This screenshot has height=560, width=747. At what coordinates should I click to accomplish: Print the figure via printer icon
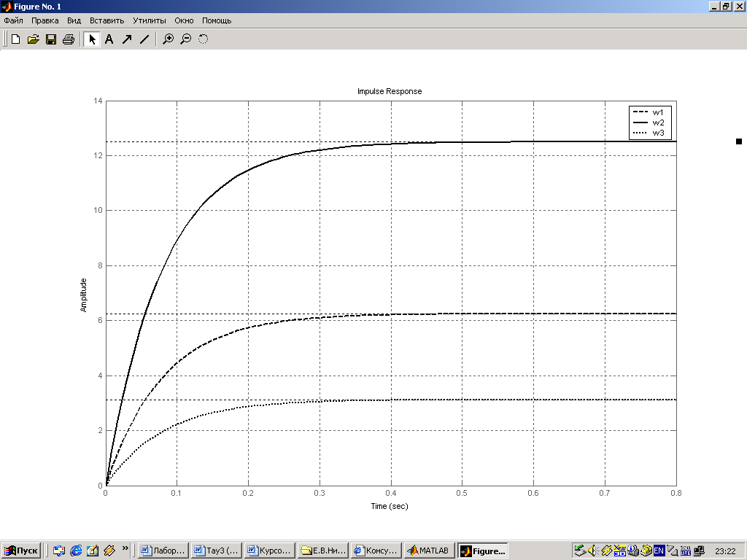point(69,39)
